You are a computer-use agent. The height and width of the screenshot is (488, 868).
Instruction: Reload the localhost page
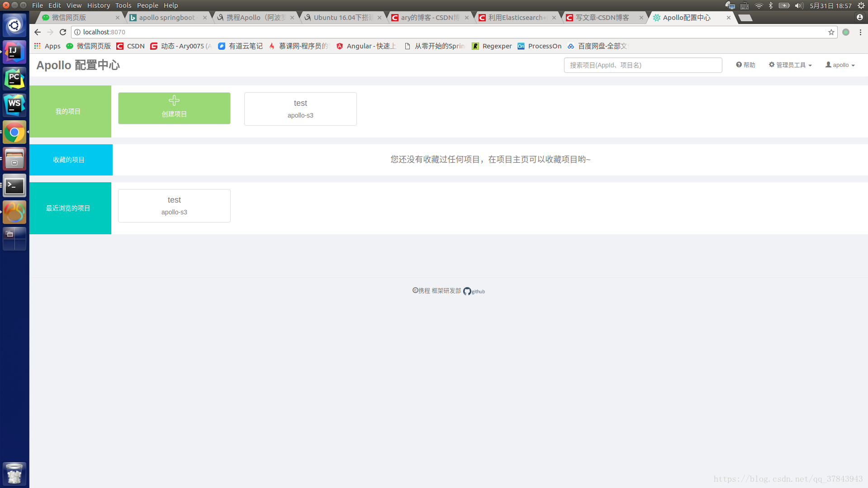63,32
